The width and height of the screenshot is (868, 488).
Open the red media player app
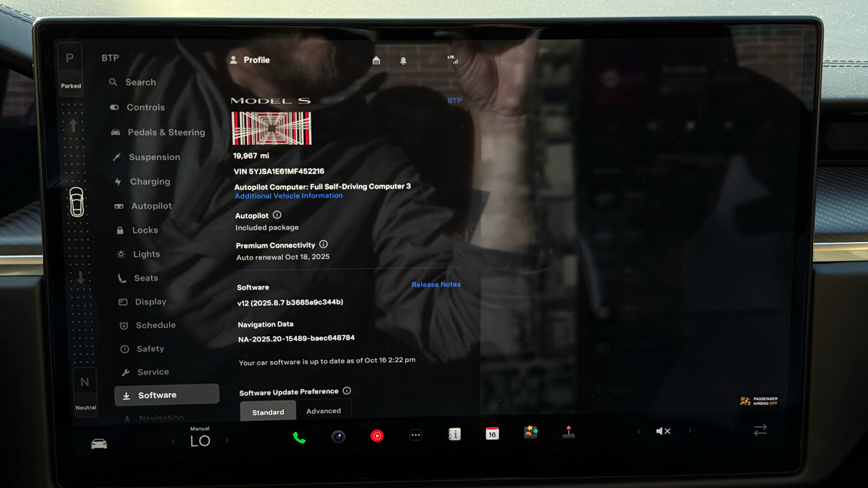(377, 436)
